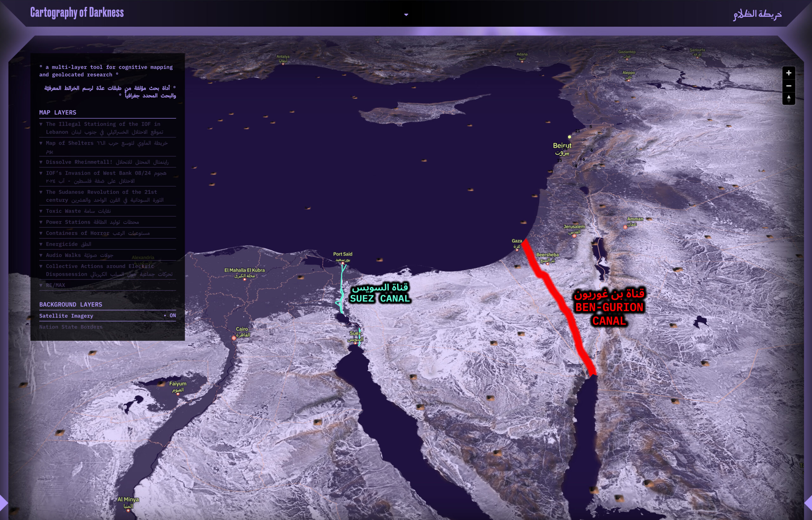Viewport: 812px width, 520px height.
Task: Zoom in with the plus button
Action: (x=789, y=73)
